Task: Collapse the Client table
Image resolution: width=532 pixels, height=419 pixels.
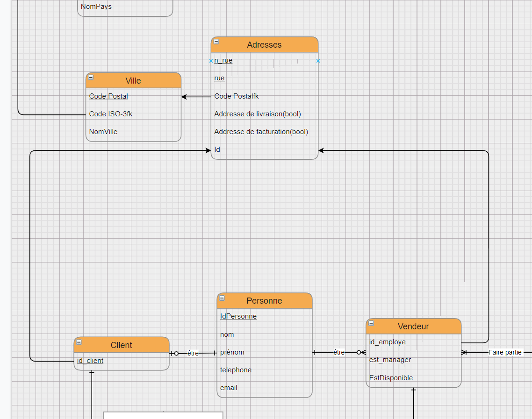Action: (x=79, y=342)
